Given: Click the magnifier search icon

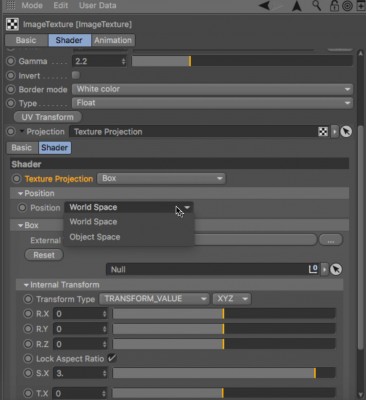Looking at the screenshot, I should click(x=317, y=6).
